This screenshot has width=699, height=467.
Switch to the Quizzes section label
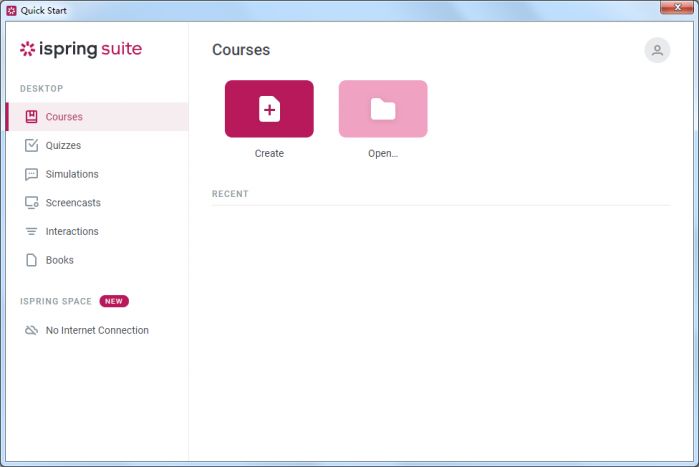click(x=63, y=145)
